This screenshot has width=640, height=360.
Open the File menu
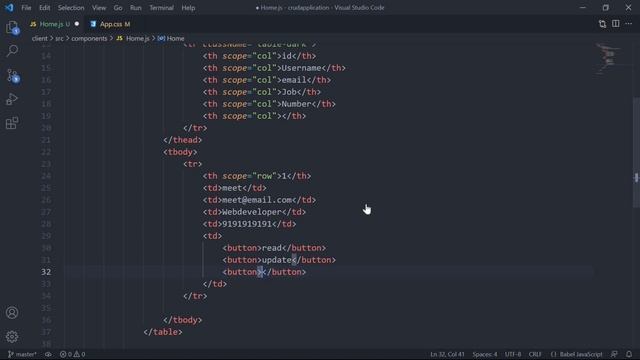pos(26,8)
